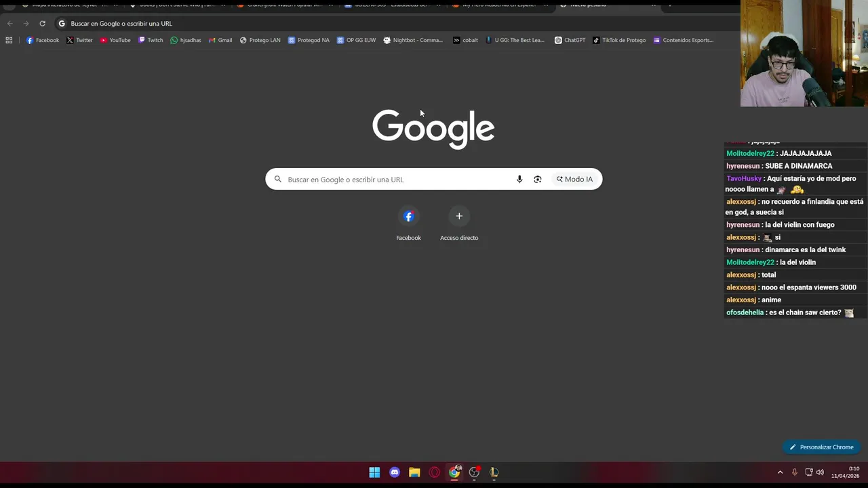The image size is (868, 488).
Task: Open Windows Start menu
Action: click(x=374, y=472)
